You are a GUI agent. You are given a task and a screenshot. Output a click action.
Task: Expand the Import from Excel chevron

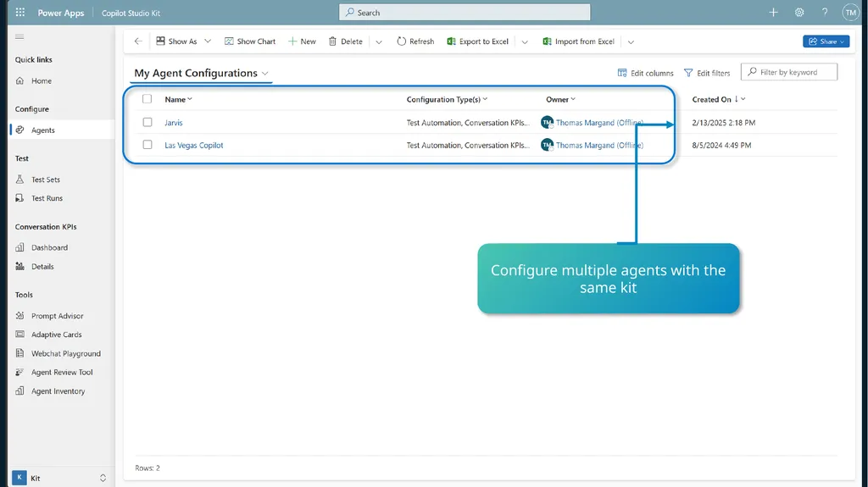[631, 42]
